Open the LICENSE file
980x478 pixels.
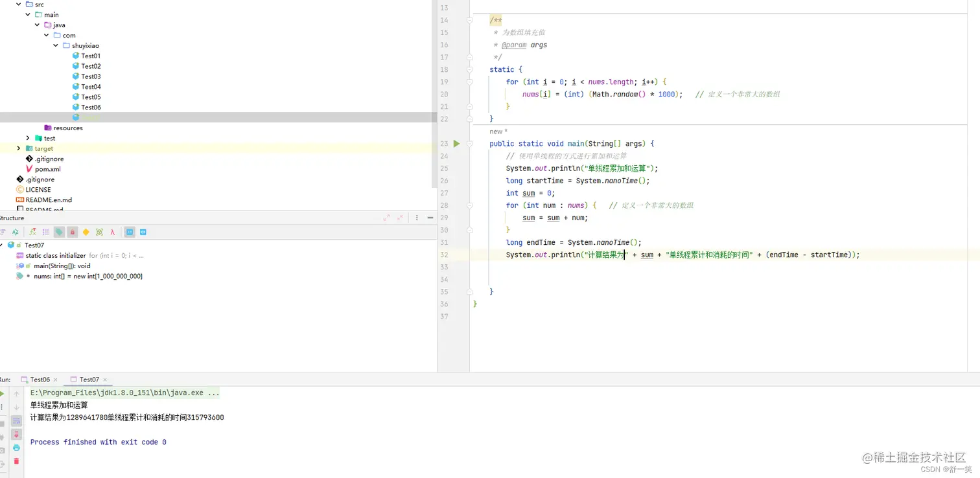38,190
